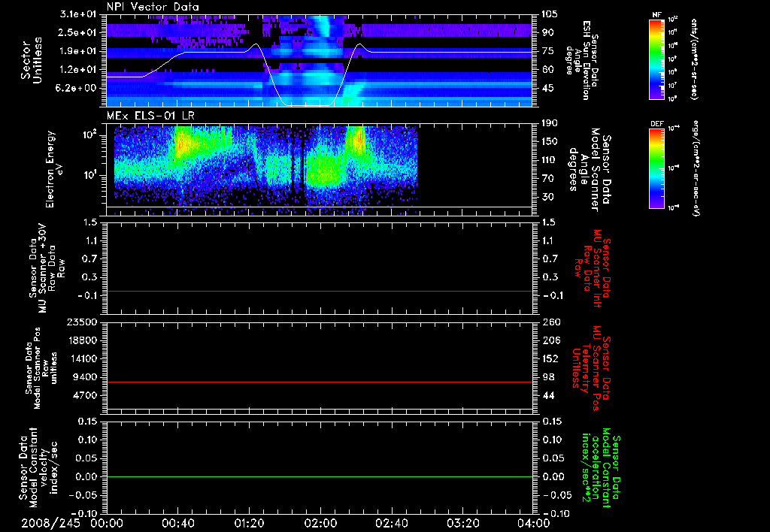This screenshot has height=532, width=770.
Task: Click the '260' telemetry tick value
Action: tap(550, 322)
